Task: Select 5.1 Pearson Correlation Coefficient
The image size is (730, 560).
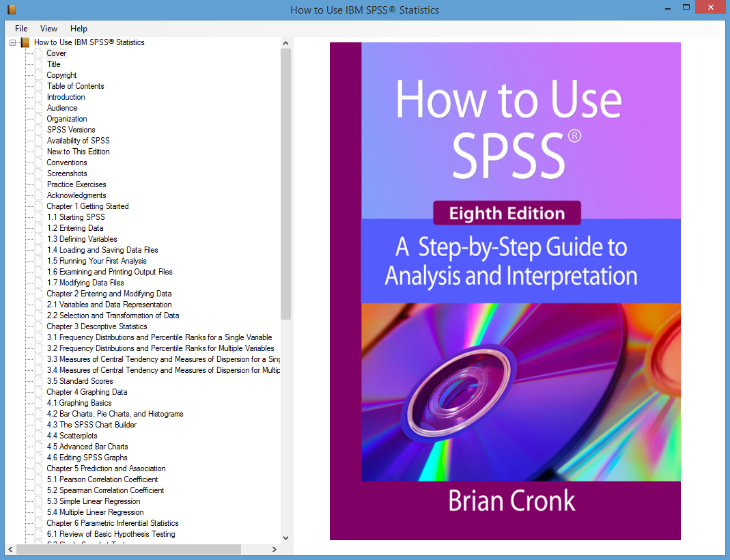Action: coord(102,479)
